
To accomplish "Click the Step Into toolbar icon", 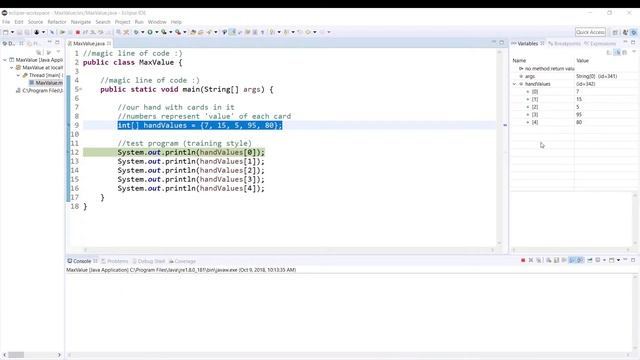I will 85,32.
